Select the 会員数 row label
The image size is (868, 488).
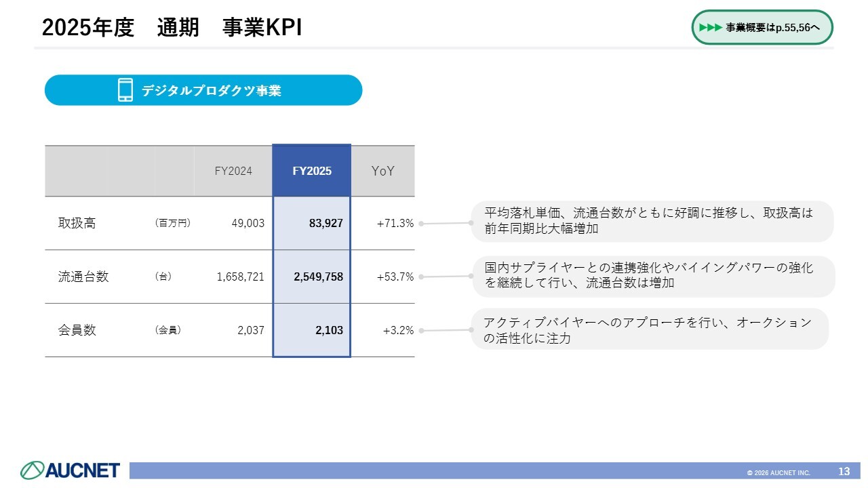tap(77, 330)
